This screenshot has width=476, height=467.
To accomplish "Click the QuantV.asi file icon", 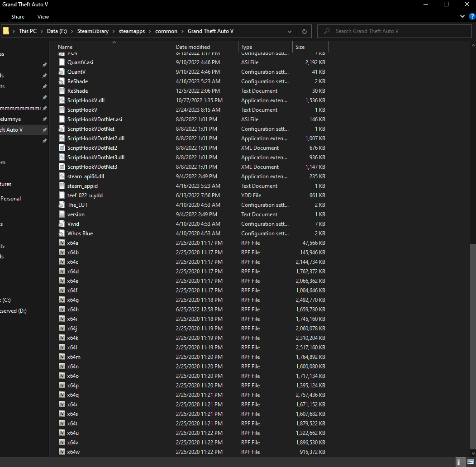I will point(62,62).
